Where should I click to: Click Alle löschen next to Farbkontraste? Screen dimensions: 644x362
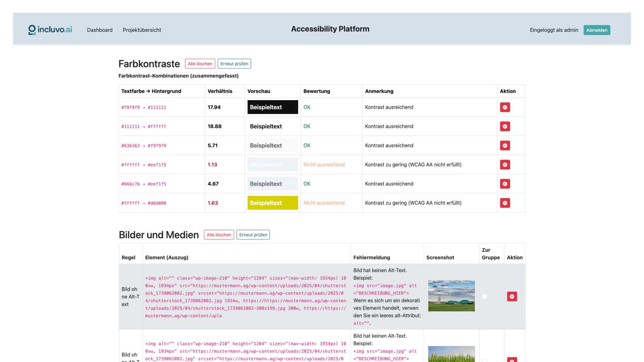tap(200, 64)
